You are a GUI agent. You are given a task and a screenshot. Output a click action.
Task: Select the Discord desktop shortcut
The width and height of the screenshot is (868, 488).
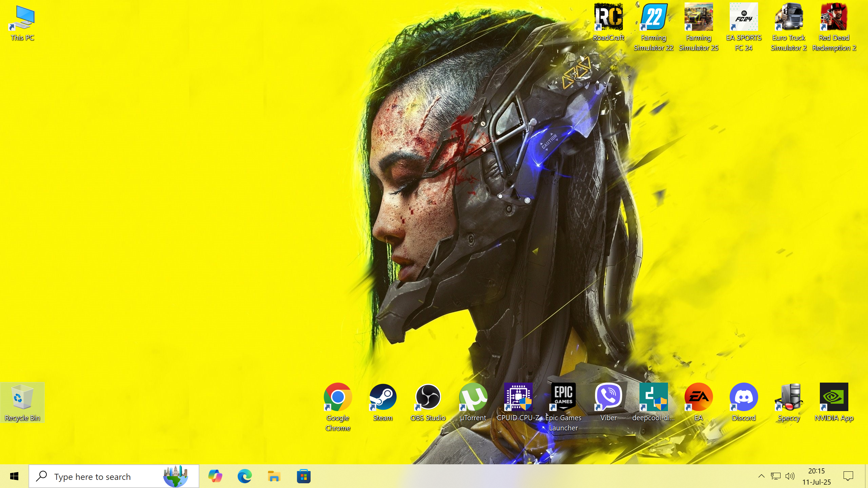[744, 402]
